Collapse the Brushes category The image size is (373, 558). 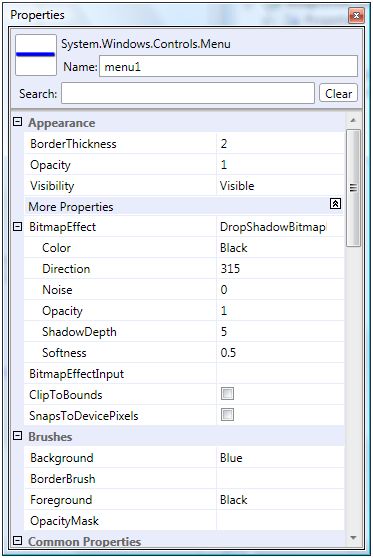click(17, 436)
